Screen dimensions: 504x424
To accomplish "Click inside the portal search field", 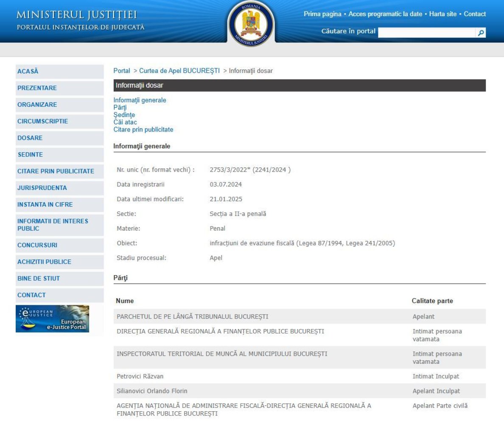I will click(426, 33).
